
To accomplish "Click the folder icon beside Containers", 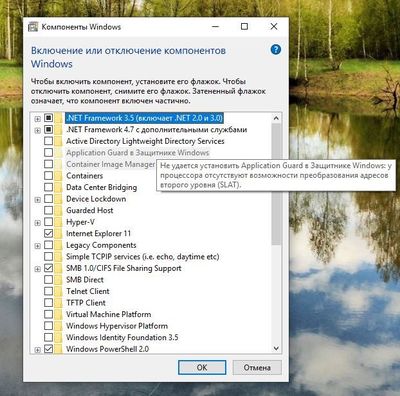I will click(59, 176).
